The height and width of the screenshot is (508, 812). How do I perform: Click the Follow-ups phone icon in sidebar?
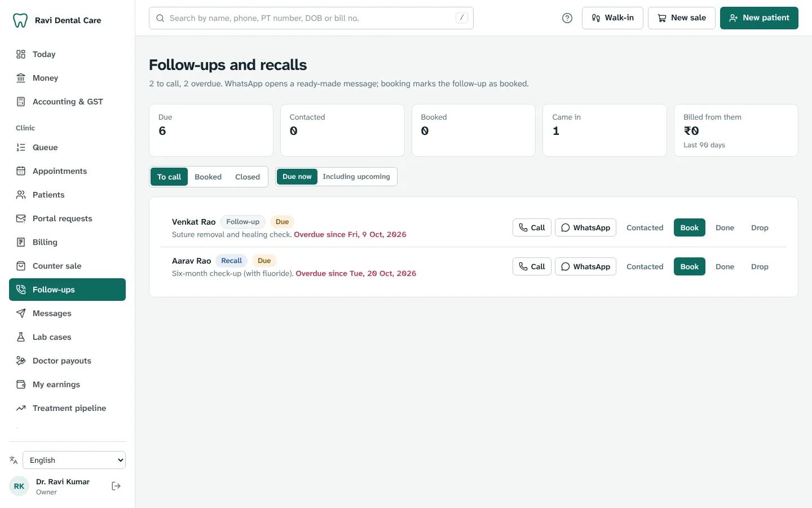click(21, 290)
